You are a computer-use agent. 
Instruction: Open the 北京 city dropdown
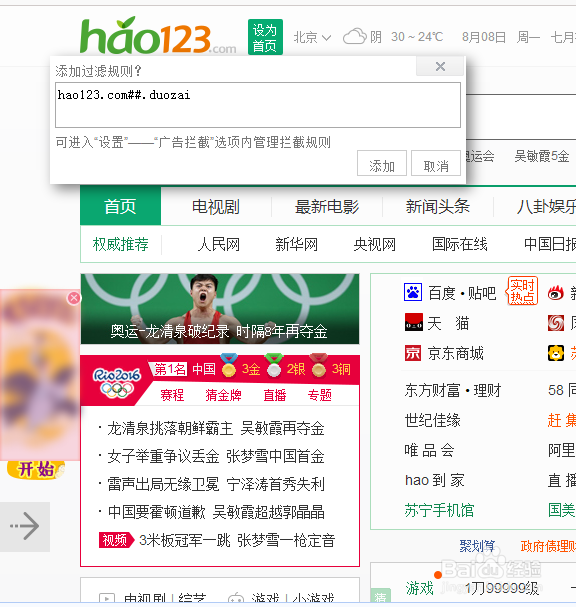pyautogui.click(x=312, y=37)
